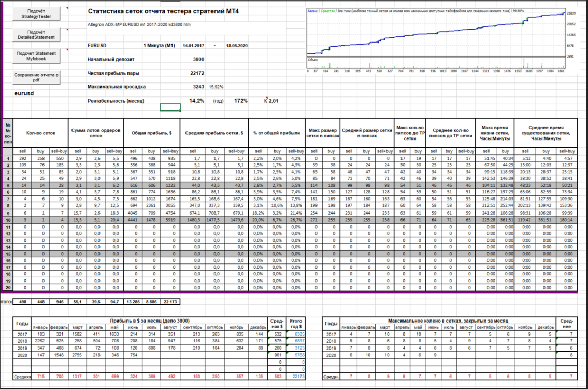Select the total profit '5919' in row 10
The width and height of the screenshot is (588, 389).
pyautogui.click(x=170, y=220)
